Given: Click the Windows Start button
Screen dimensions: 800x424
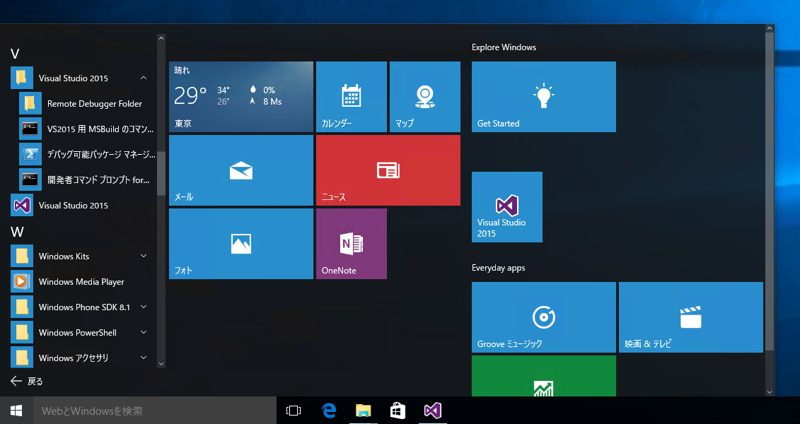Looking at the screenshot, I should (16, 411).
